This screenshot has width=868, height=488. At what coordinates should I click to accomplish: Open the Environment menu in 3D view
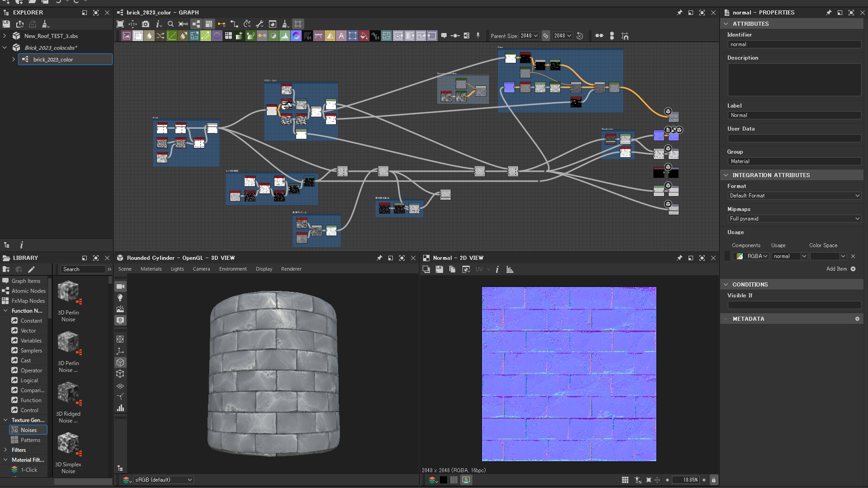(233, 269)
